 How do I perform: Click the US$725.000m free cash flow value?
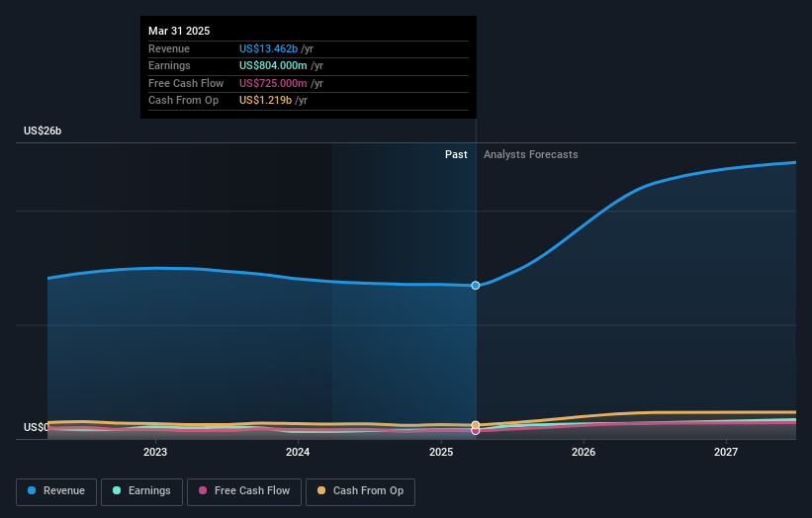pyautogui.click(x=273, y=83)
